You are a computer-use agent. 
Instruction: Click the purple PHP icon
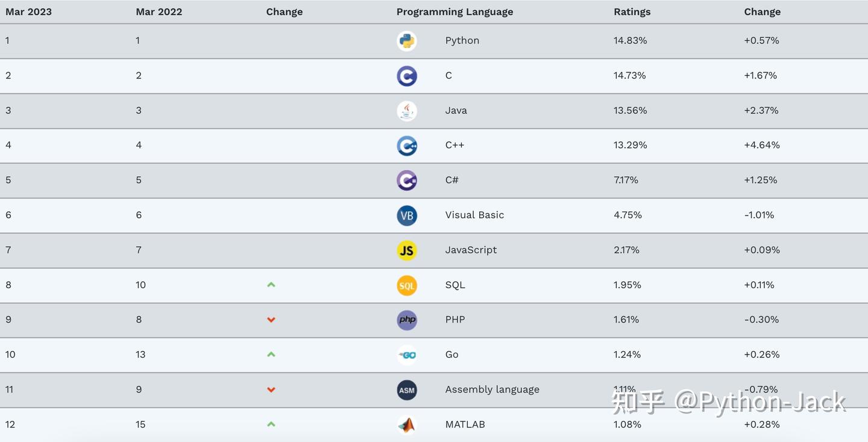[407, 320]
